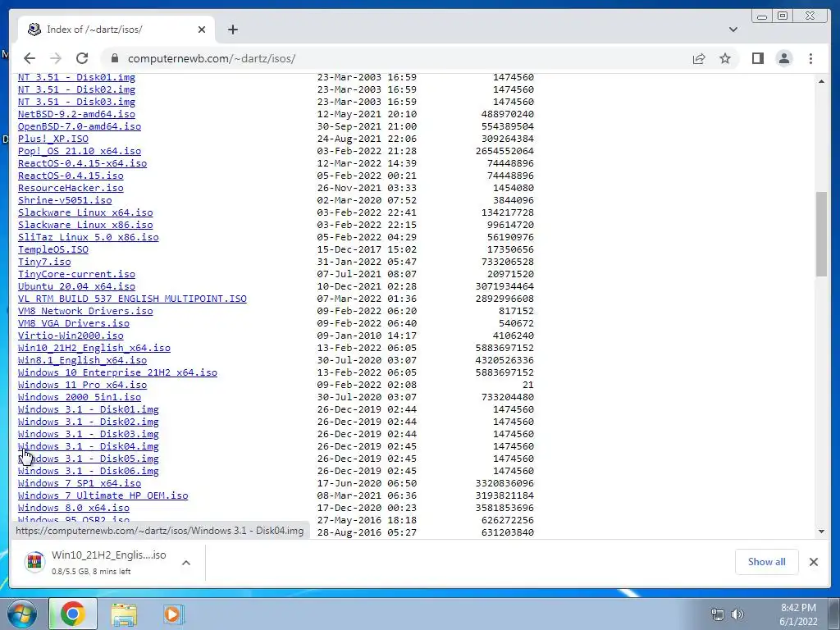
Task: Click the vertical scrollbar thumb
Action: [x=821, y=234]
